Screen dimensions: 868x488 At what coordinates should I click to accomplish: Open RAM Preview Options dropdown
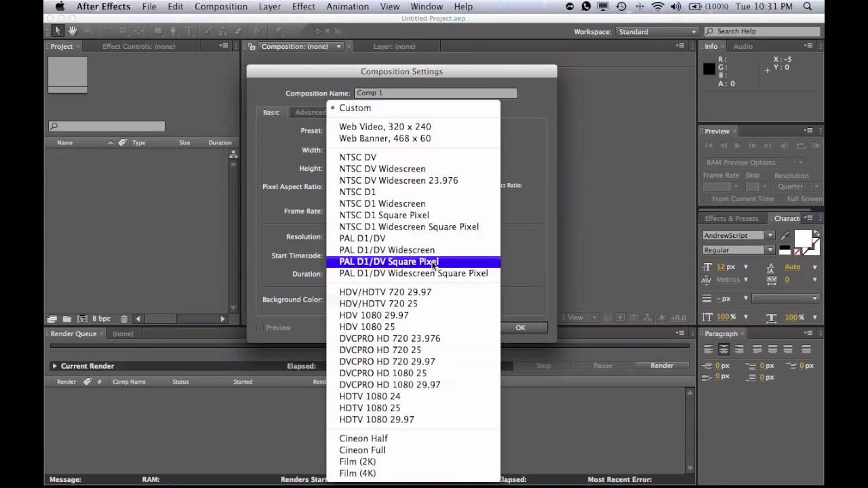(x=754, y=163)
